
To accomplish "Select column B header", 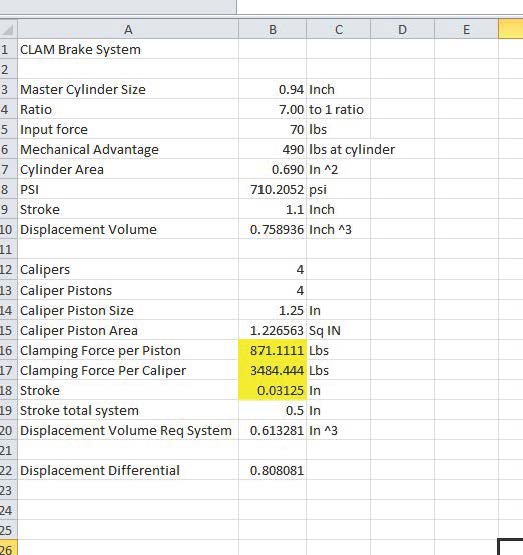I will point(272,29).
